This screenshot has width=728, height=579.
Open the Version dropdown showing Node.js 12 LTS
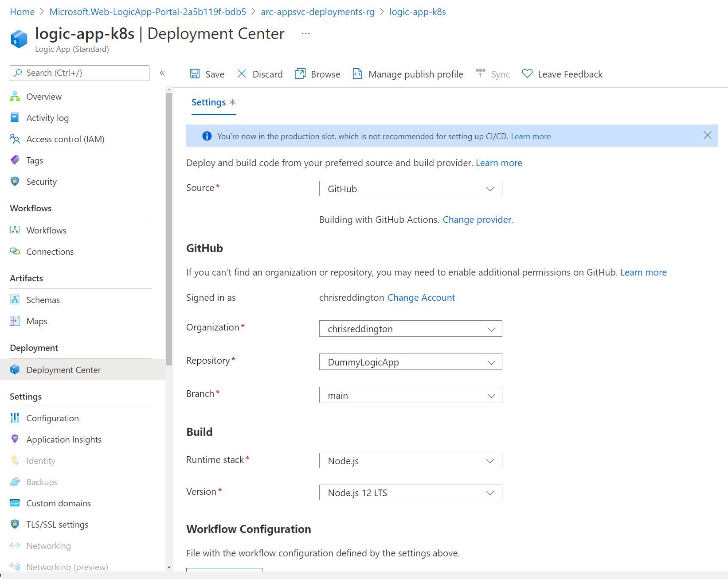(411, 493)
